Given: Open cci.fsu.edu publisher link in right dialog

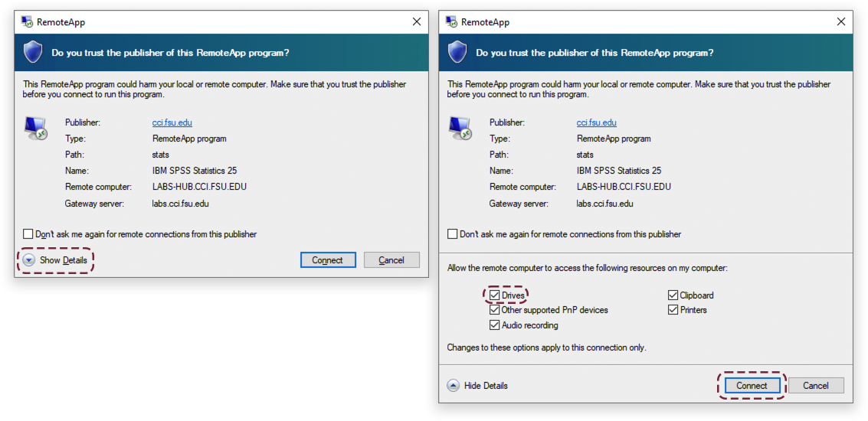Looking at the screenshot, I should (x=596, y=122).
